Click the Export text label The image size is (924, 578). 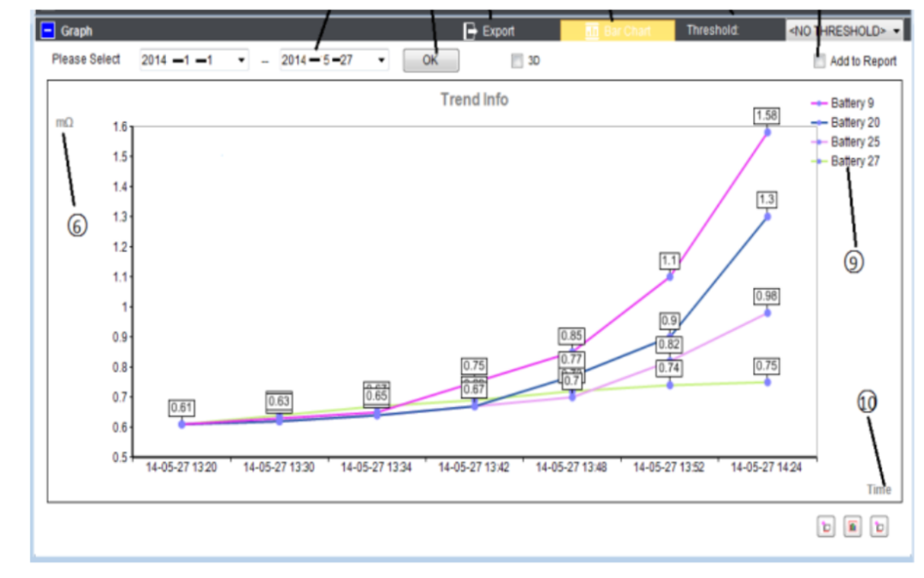click(498, 32)
